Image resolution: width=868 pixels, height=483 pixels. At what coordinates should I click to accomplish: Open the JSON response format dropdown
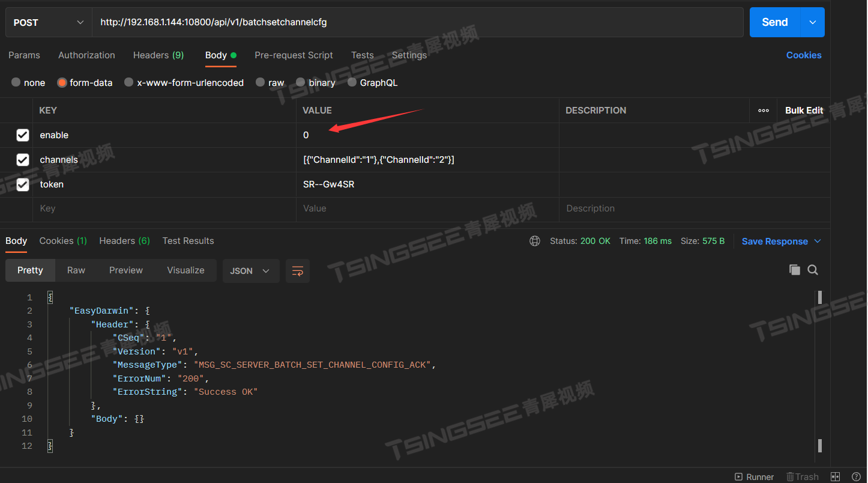pyautogui.click(x=251, y=271)
